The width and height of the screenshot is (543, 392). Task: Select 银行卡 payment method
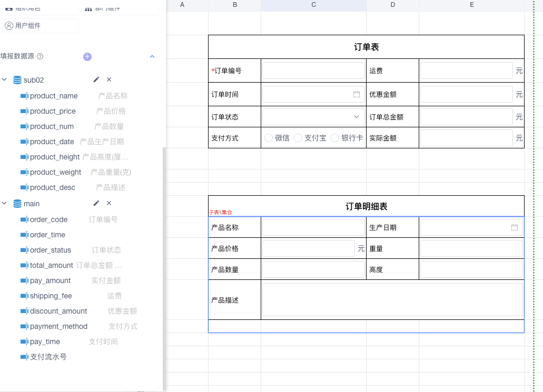click(x=335, y=138)
